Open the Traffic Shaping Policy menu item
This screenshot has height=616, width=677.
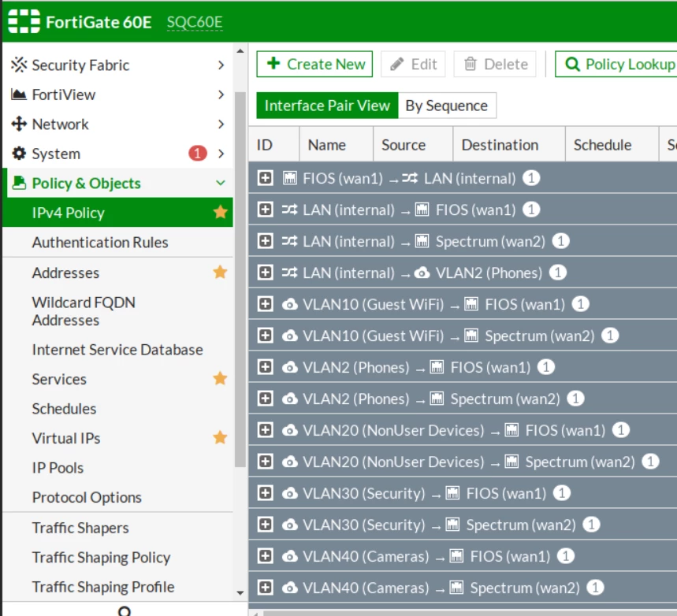tap(101, 557)
